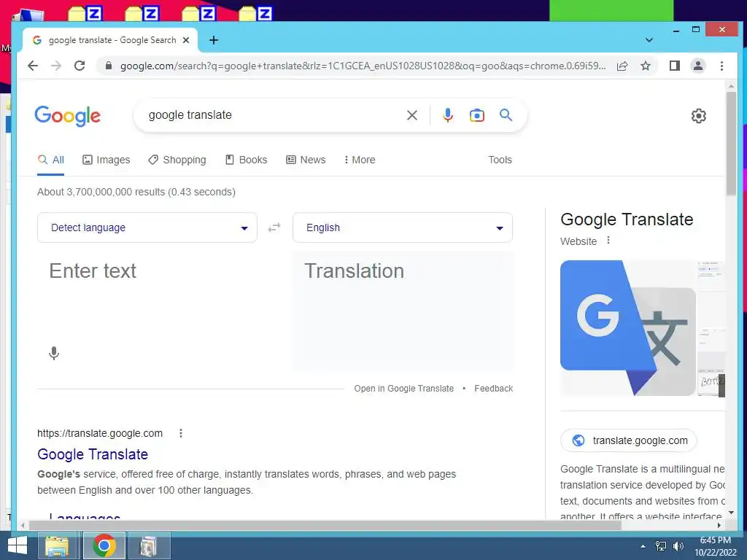Viewport: 747px width, 560px height.
Task: Open the Windows Start menu
Action: 18,545
